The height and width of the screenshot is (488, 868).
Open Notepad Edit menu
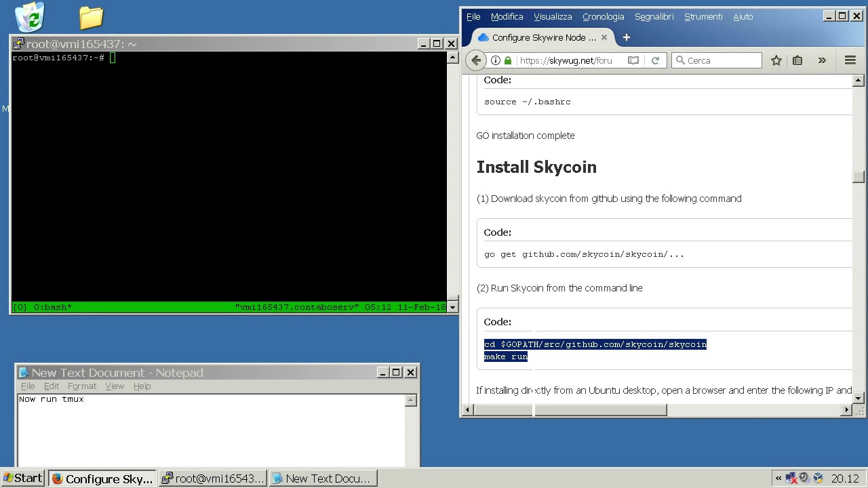tap(52, 386)
